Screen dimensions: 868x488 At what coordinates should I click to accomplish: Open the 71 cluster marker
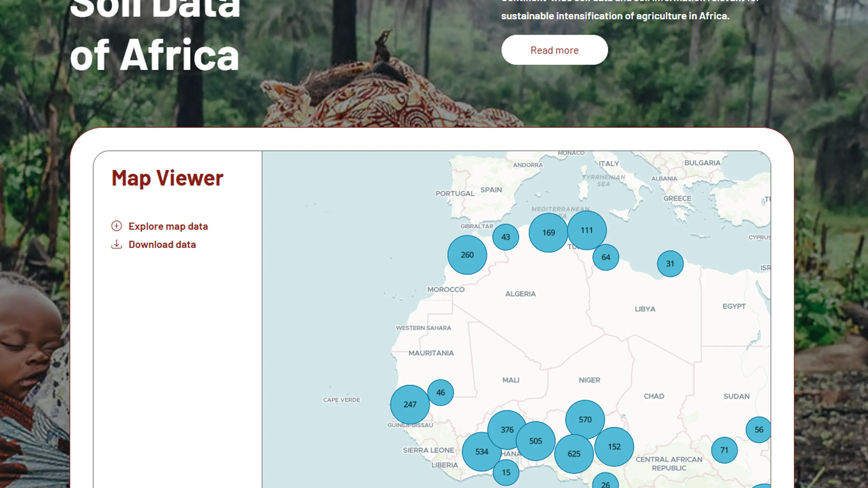pyautogui.click(x=724, y=450)
